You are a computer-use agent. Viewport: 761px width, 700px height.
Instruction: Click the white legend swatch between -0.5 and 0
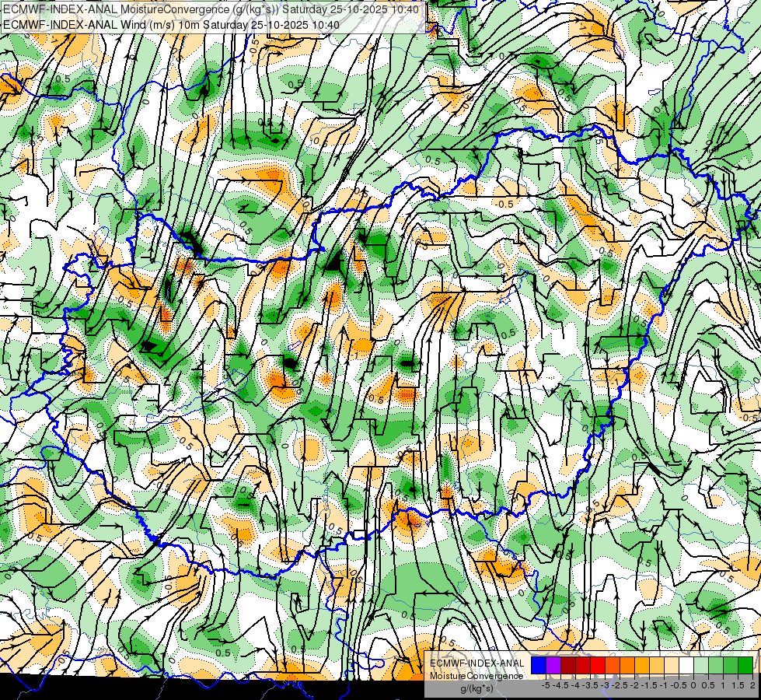(x=686, y=665)
